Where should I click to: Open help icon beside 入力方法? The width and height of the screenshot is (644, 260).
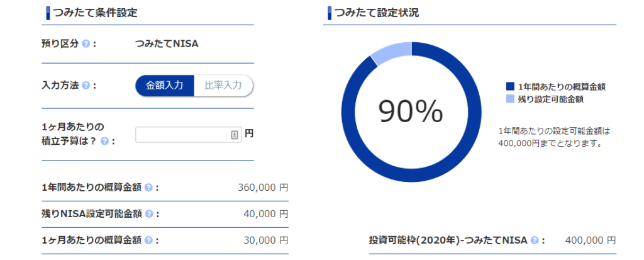[x=86, y=86]
